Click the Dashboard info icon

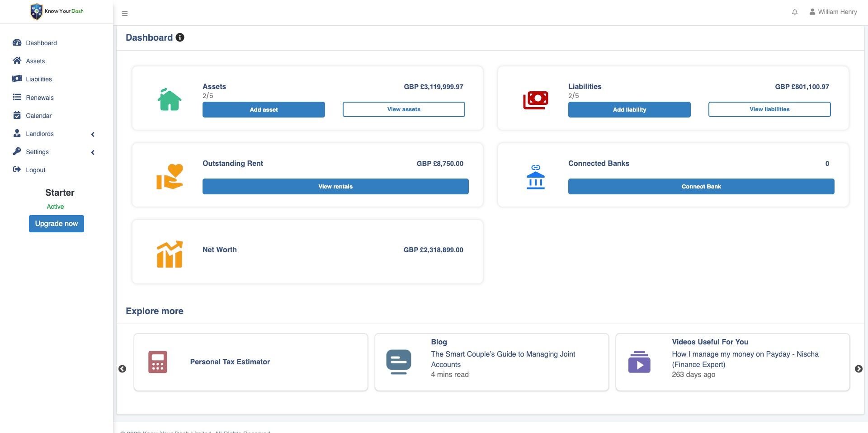[x=180, y=38]
